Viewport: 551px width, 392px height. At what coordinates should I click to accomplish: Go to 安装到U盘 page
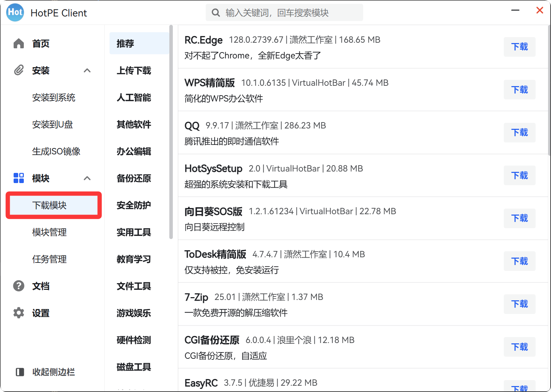[x=52, y=125]
